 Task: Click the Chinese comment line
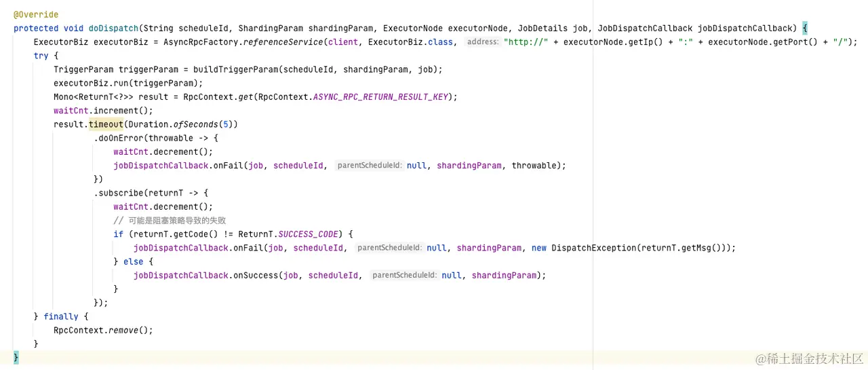click(170, 220)
